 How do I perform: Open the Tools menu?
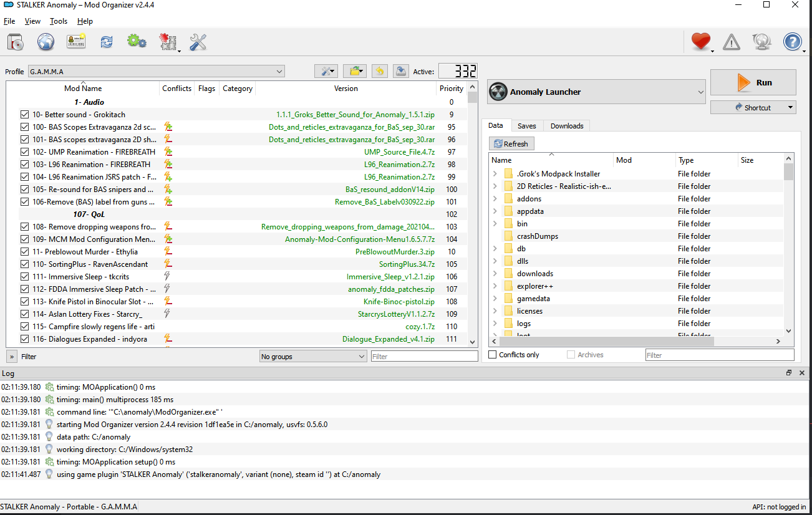59,21
